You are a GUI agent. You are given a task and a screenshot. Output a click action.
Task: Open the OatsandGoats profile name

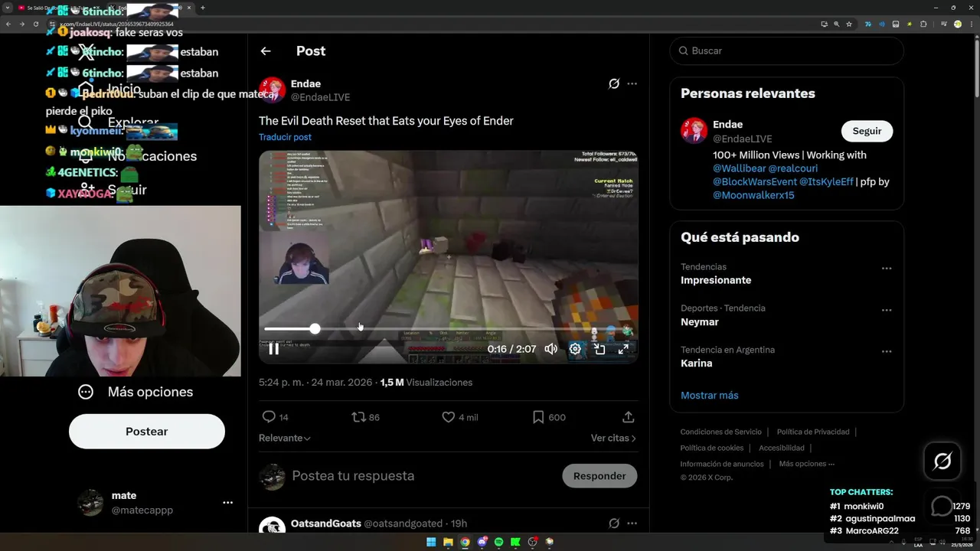point(326,523)
